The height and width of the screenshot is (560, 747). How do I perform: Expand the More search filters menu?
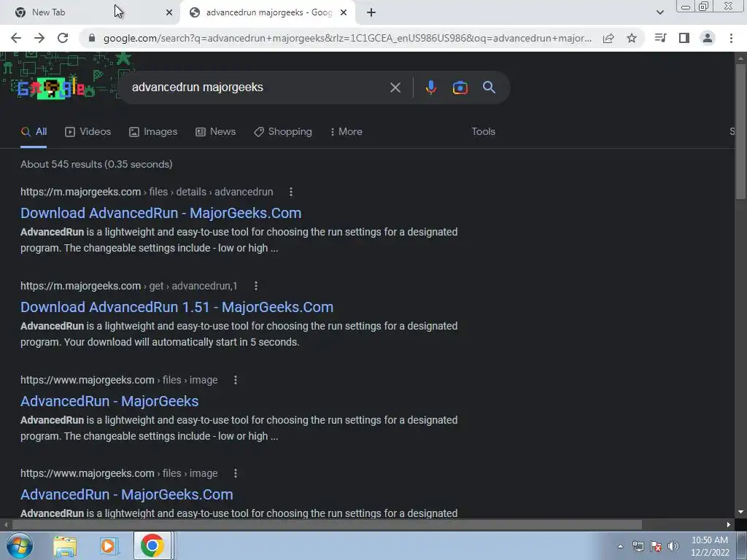point(347,132)
